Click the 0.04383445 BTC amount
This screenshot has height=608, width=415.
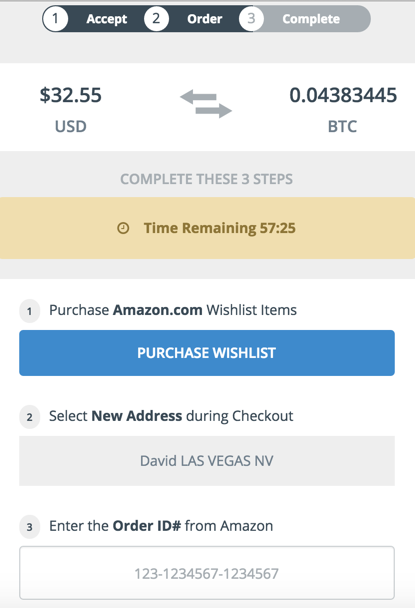(343, 95)
